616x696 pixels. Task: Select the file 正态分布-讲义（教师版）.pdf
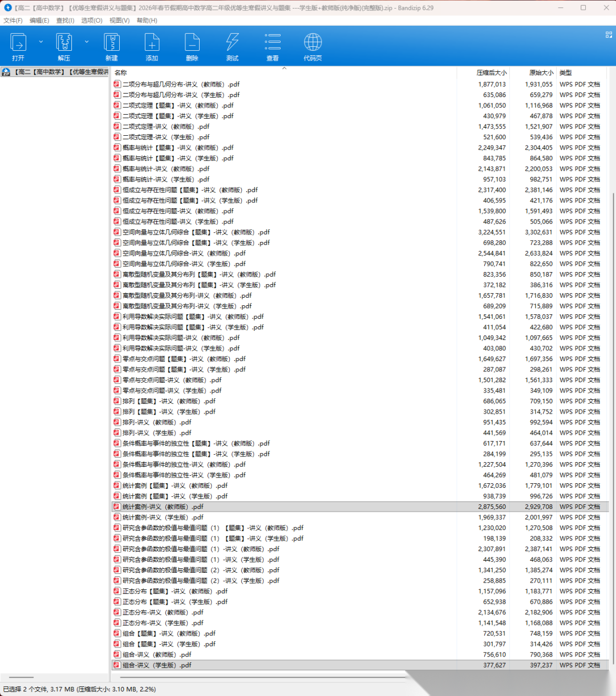(x=163, y=612)
